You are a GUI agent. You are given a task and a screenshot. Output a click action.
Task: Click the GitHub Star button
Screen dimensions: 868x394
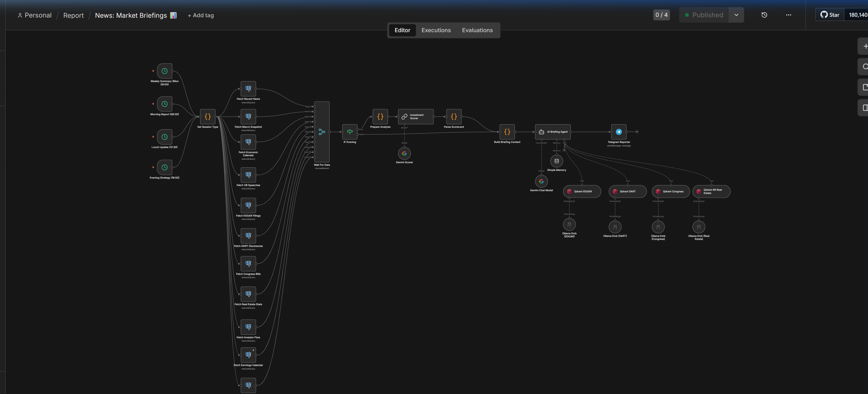(830, 15)
